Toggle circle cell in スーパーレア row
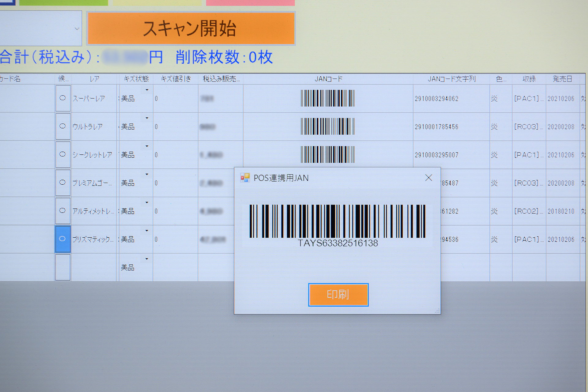Image resolution: width=588 pixels, height=392 pixels. (x=63, y=98)
